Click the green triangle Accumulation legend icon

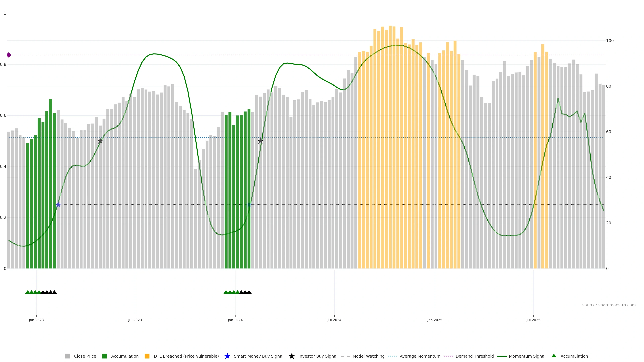(x=554, y=356)
